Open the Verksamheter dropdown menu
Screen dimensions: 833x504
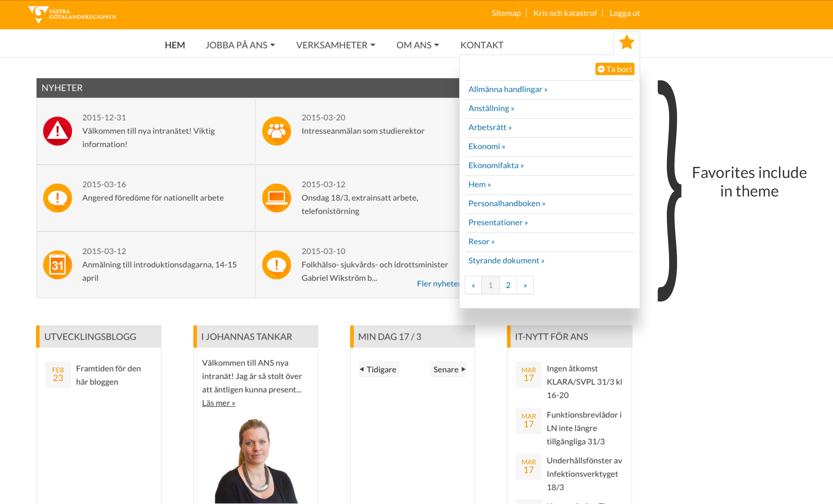pyautogui.click(x=335, y=45)
